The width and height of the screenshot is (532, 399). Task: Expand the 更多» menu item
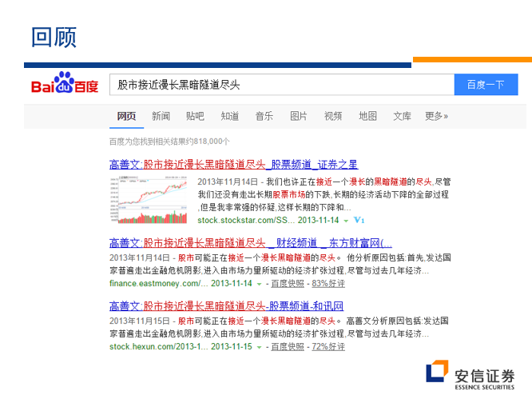coord(437,117)
